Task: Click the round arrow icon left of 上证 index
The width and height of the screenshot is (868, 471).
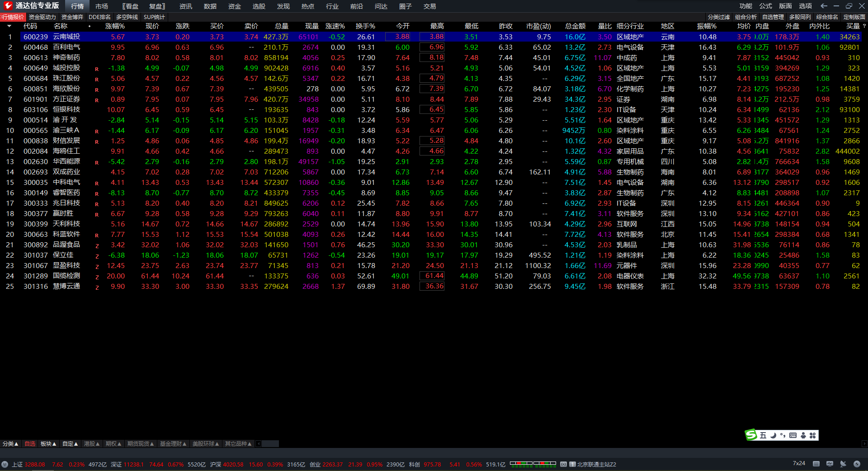Action: [5, 464]
